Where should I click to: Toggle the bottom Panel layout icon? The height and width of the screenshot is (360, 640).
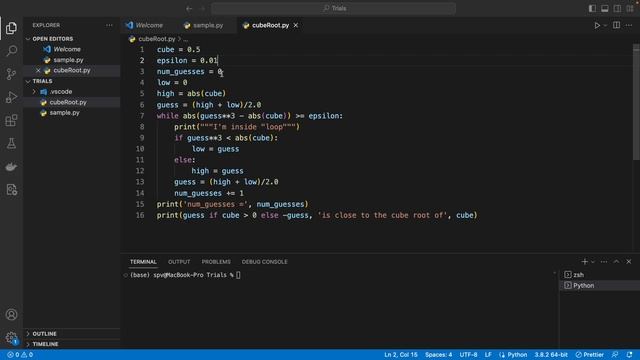[x=605, y=8]
